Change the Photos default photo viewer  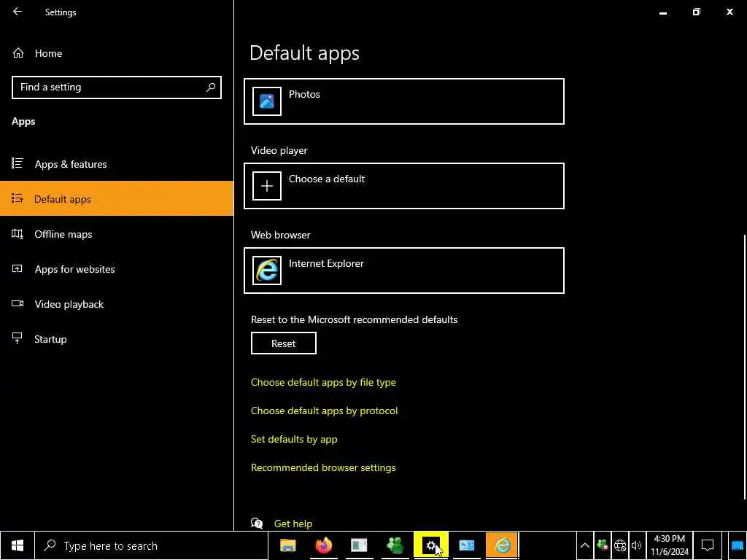[x=404, y=101]
